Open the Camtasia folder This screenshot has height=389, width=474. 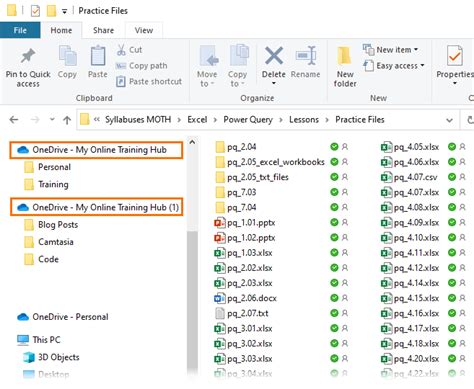click(49, 242)
